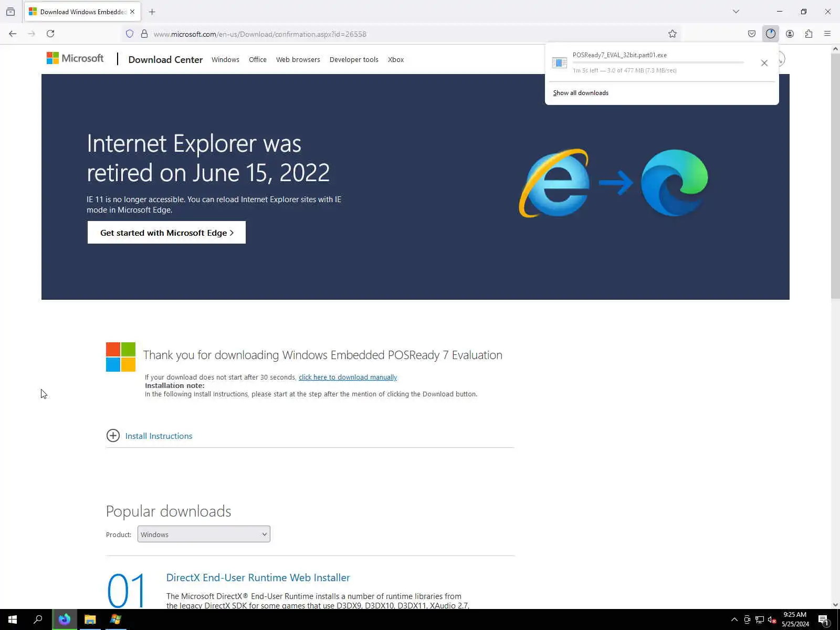Click the forward navigation arrow
Image resolution: width=840 pixels, height=630 pixels.
pyautogui.click(x=31, y=34)
